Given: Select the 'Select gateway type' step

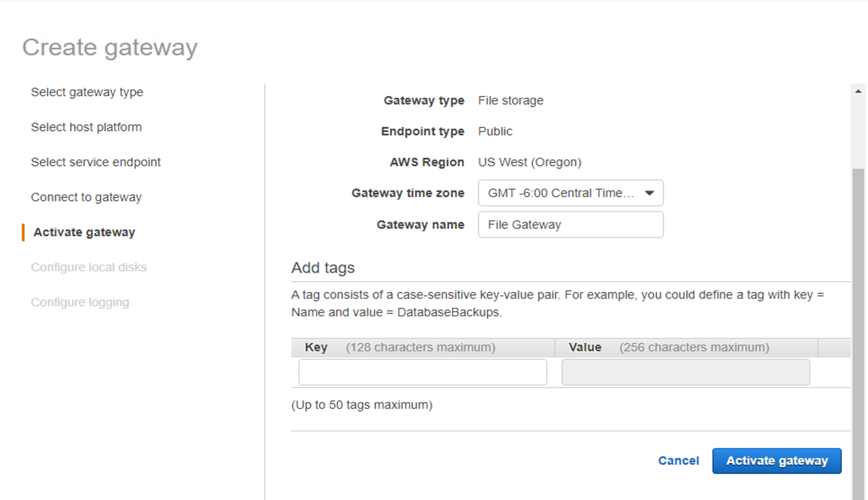Looking at the screenshot, I should pyautogui.click(x=87, y=92).
